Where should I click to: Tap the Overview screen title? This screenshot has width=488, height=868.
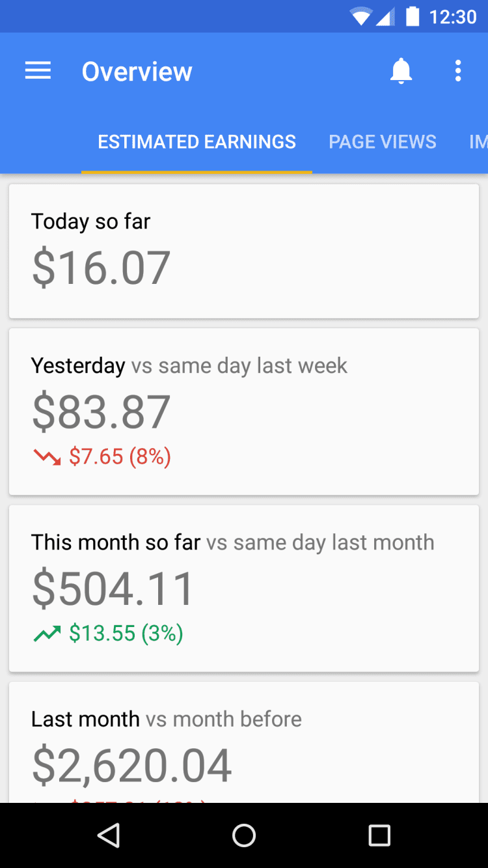137,72
